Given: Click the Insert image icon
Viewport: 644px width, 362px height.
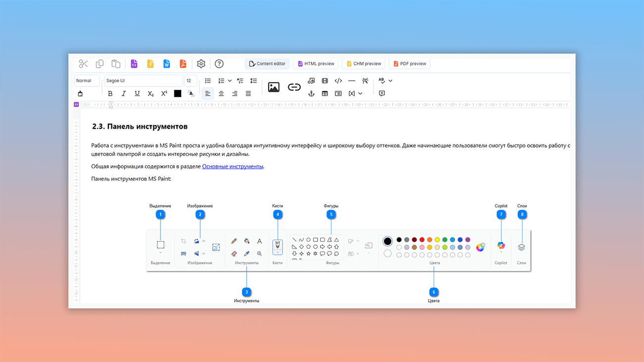Looking at the screenshot, I should 273,87.
